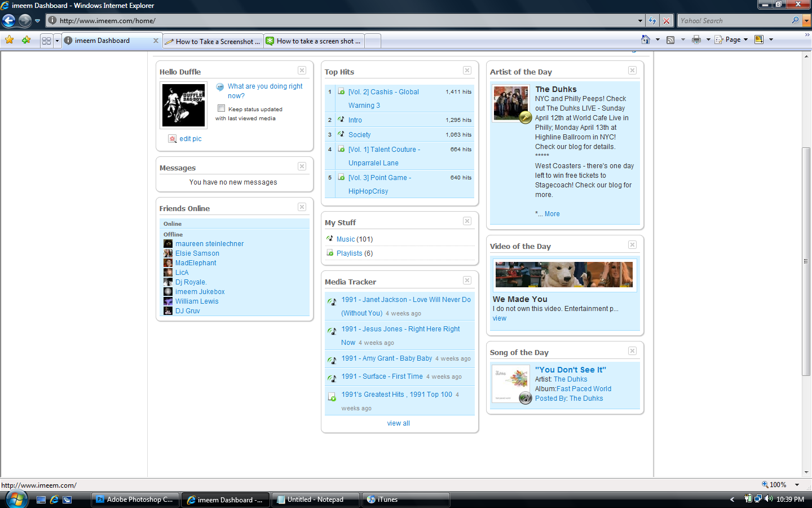Click the We Made You video thumbnail
This screenshot has width=812, height=508.
pos(564,275)
